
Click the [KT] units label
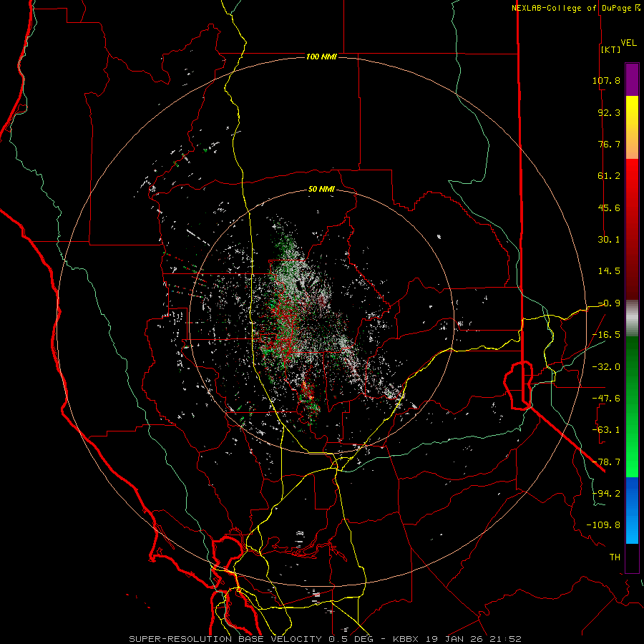(611, 49)
